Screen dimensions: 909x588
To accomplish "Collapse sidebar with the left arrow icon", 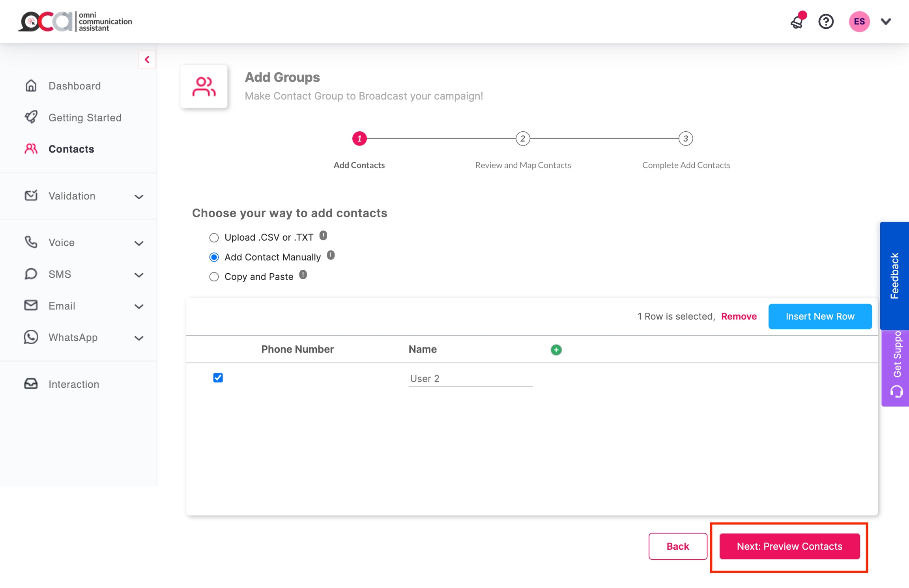I will 147,60.
